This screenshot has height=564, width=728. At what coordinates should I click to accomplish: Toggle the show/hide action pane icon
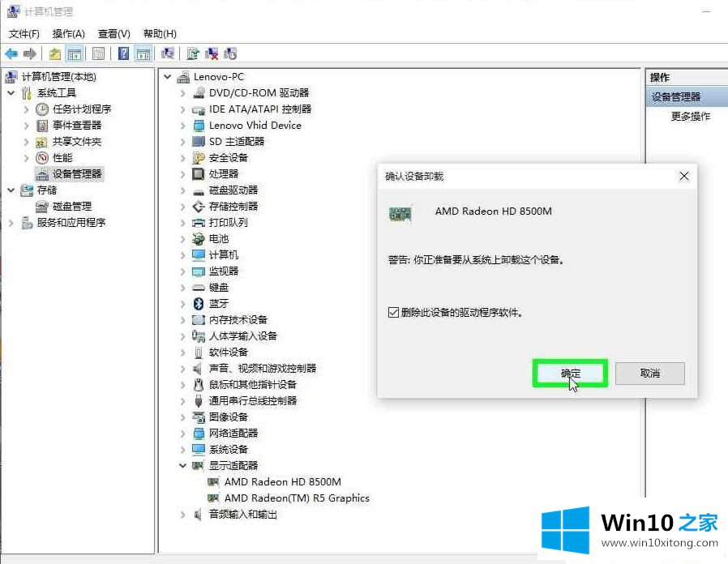tap(143, 53)
